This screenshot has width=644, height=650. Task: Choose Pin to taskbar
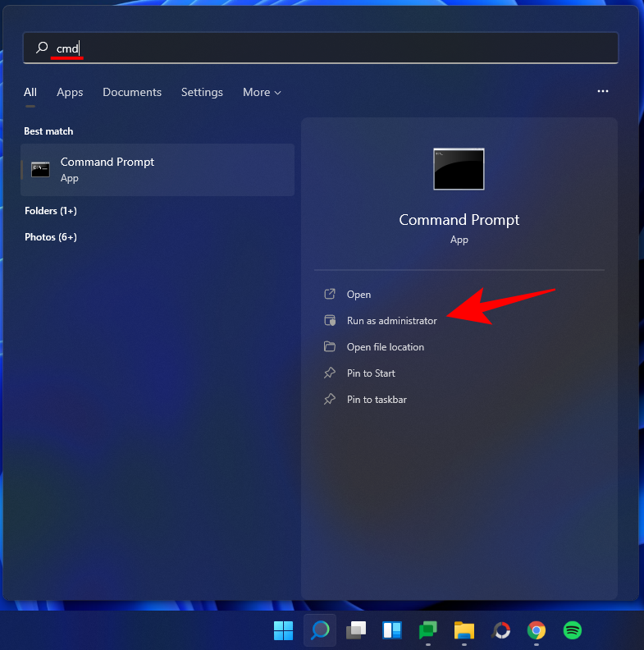377,400
